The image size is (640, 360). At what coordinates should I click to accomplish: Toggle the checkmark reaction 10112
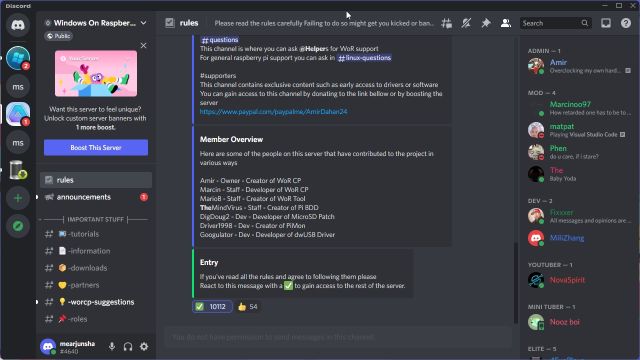click(212, 307)
